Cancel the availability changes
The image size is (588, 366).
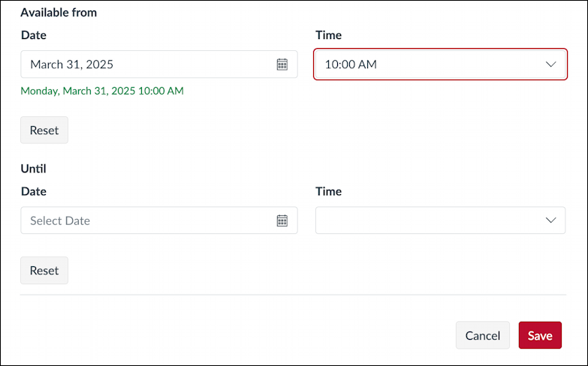tap(483, 335)
